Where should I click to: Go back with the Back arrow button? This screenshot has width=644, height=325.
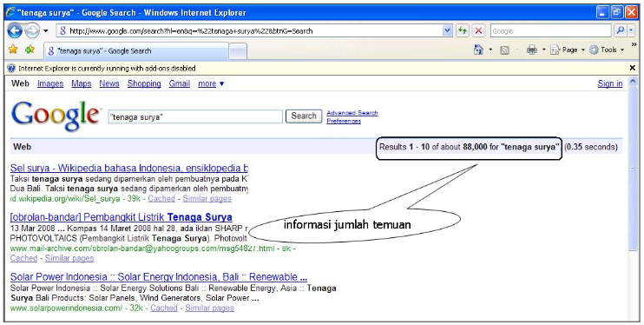[15, 30]
